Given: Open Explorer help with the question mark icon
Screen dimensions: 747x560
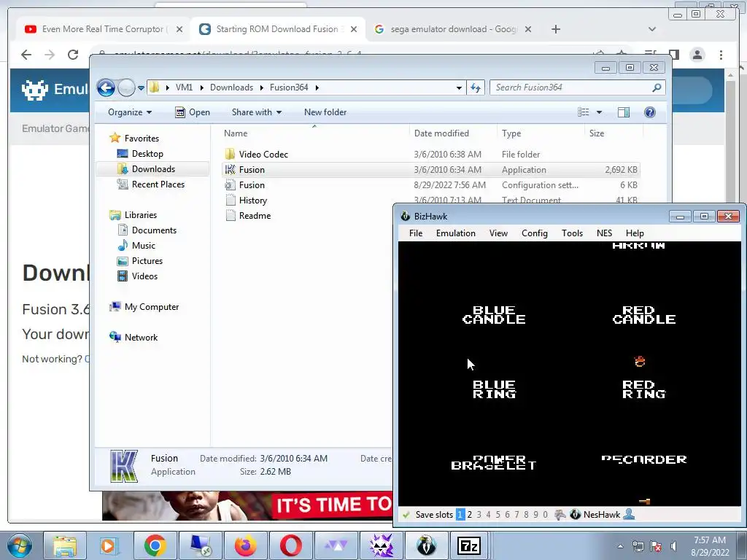Looking at the screenshot, I should pos(649,112).
